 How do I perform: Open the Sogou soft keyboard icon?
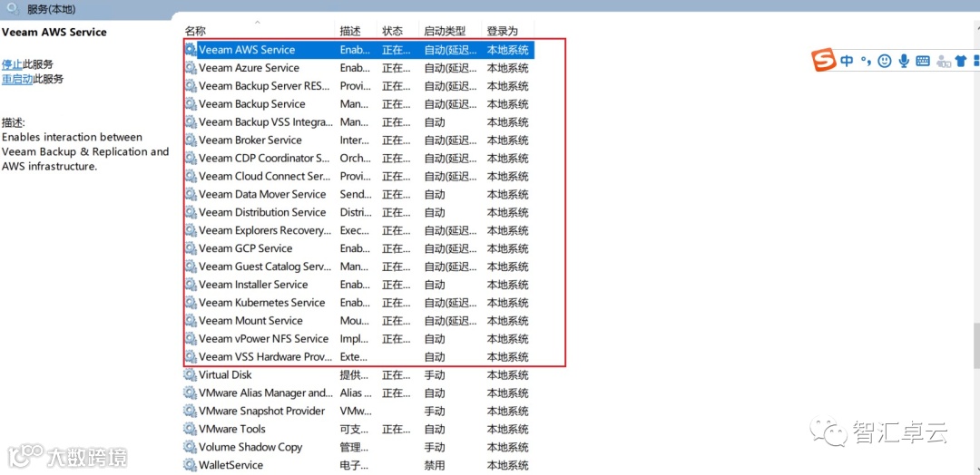coord(923,61)
